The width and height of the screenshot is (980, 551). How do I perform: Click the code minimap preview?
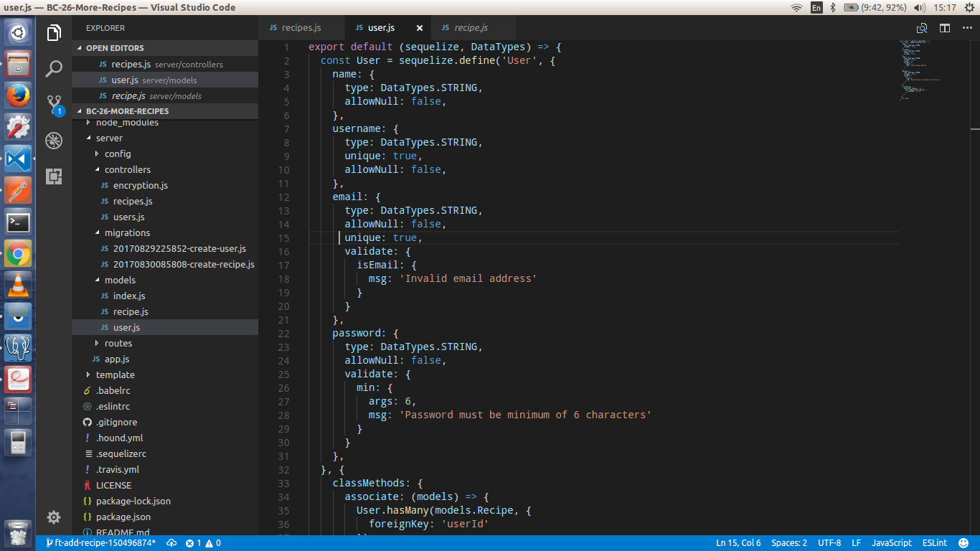click(922, 70)
